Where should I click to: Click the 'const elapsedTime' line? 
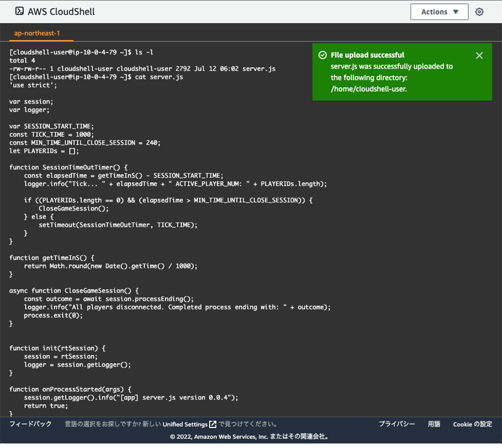click(123, 176)
